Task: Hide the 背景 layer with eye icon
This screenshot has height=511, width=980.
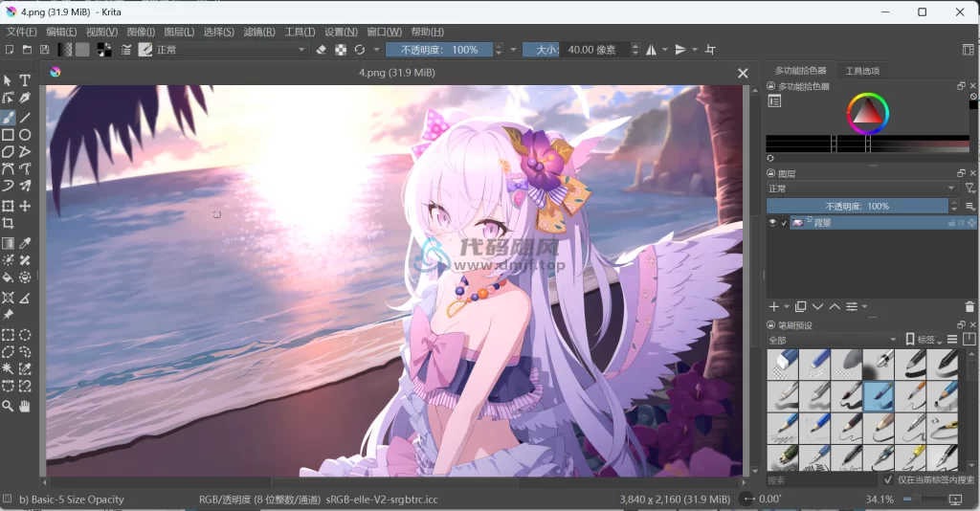Action: (x=772, y=222)
